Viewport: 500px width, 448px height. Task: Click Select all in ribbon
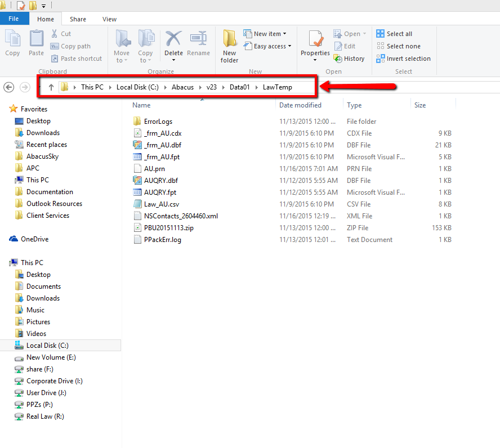pyautogui.click(x=394, y=33)
